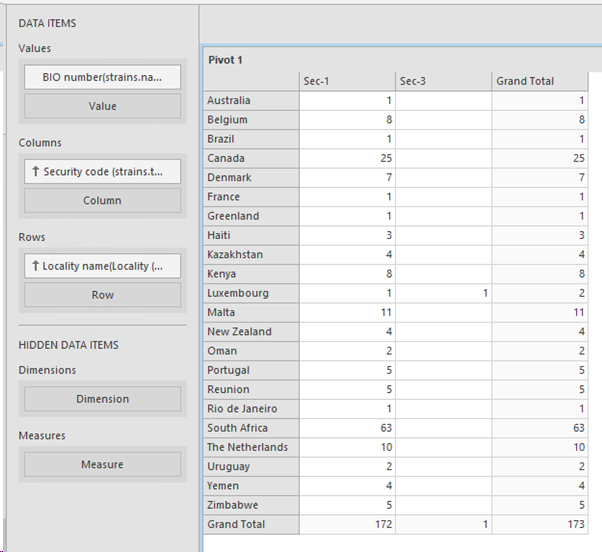Image resolution: width=602 pixels, height=552 pixels.
Task: Select the Zimbabwe row header
Action: pos(250,505)
